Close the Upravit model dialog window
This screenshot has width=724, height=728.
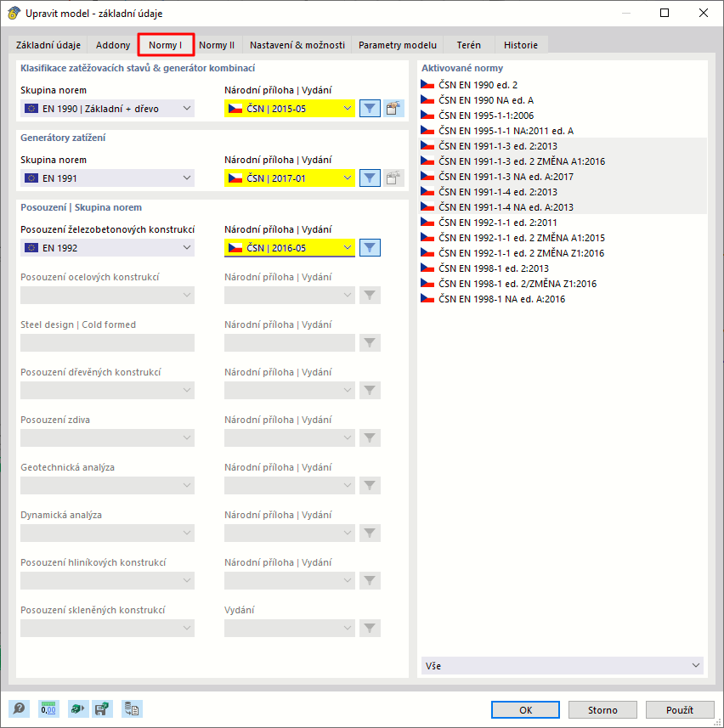(x=704, y=13)
